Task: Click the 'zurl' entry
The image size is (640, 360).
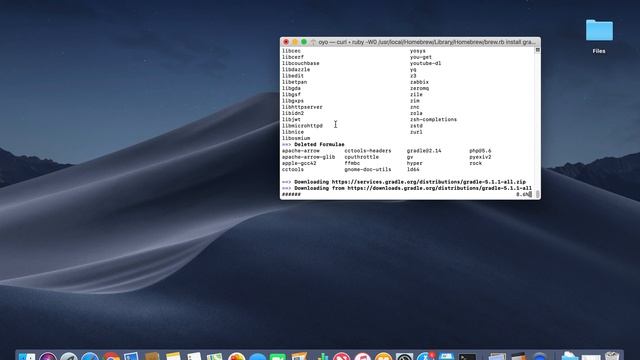Action: 416,132
